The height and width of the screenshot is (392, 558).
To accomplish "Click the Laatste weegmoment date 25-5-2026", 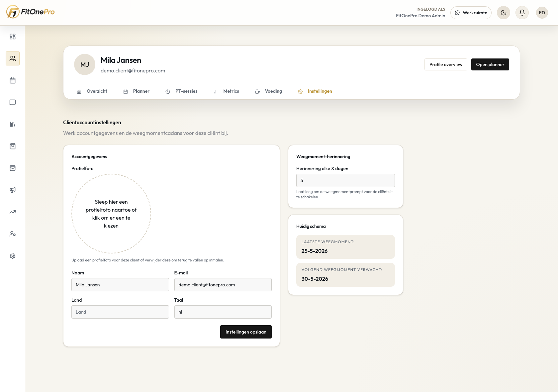I will coord(315,251).
